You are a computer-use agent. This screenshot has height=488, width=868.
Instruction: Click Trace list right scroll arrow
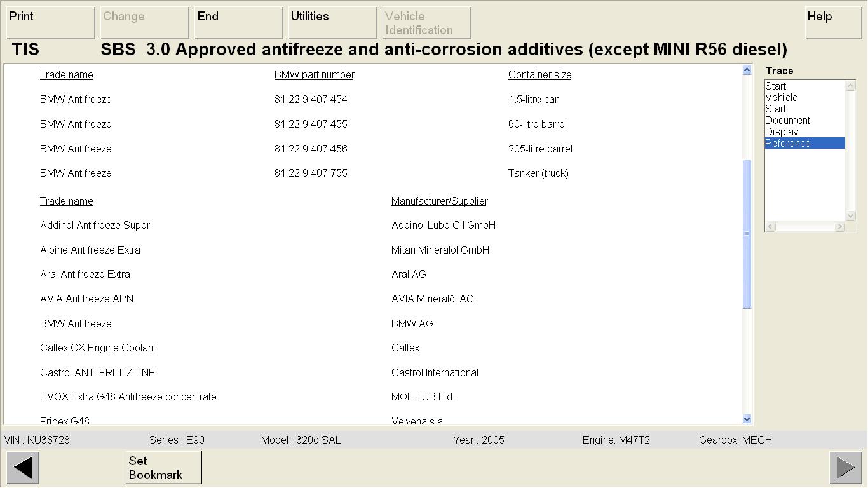point(839,226)
